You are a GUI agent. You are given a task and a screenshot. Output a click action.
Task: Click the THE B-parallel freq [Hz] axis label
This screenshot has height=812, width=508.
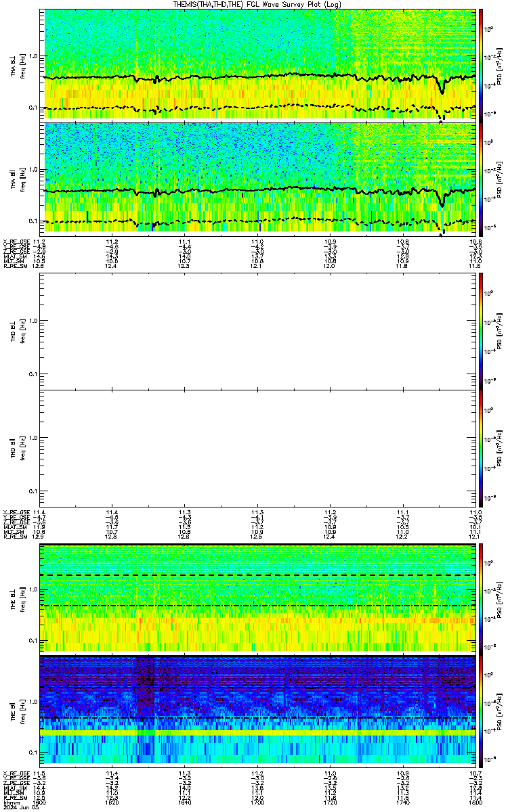[x=22, y=711]
